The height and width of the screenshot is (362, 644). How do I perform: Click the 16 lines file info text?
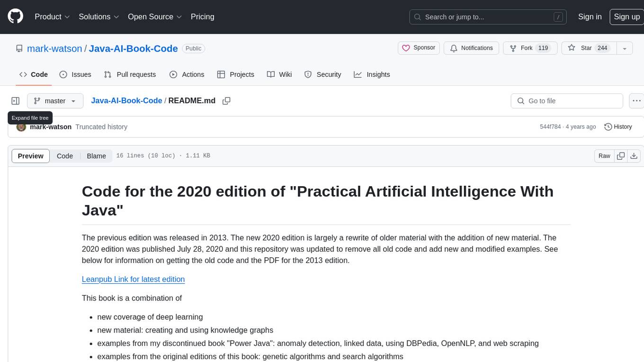click(163, 156)
